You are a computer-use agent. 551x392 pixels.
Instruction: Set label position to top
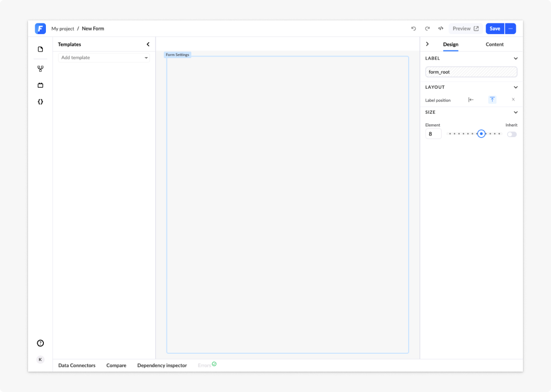[492, 100]
